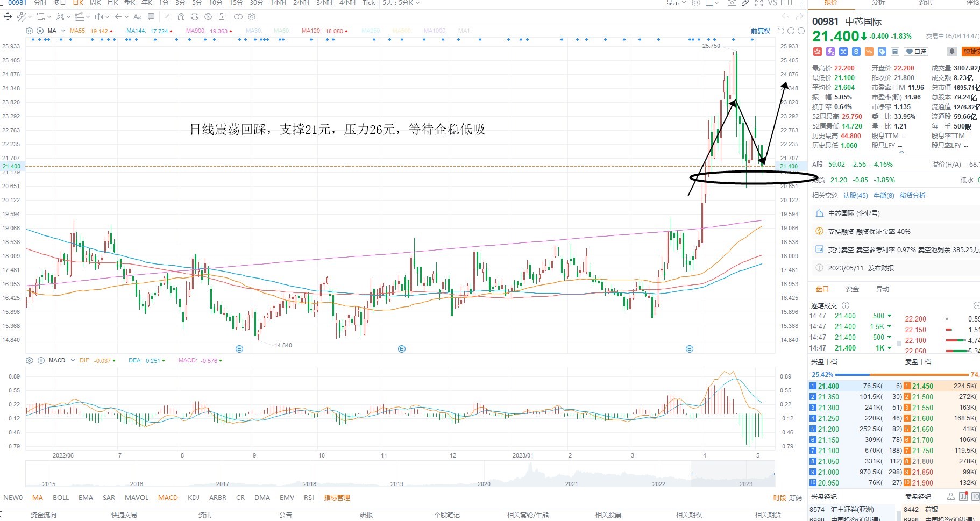Screen dimensions: 980x521
Task: Open the layout window dropdown
Action: pos(712,3)
